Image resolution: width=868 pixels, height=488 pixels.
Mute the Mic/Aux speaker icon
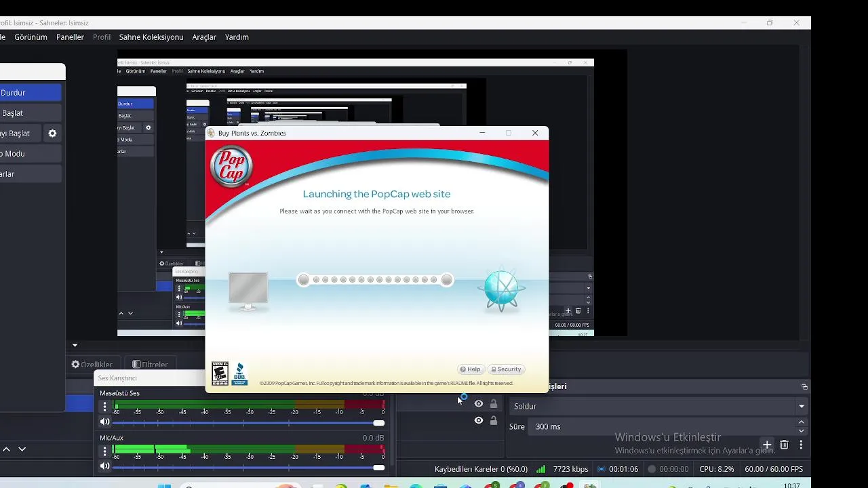104,466
